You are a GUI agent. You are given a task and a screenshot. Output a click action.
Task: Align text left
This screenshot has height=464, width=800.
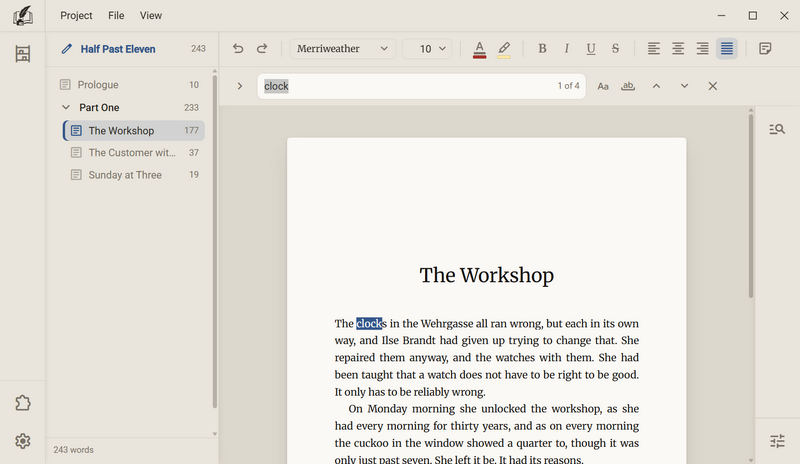click(x=654, y=48)
